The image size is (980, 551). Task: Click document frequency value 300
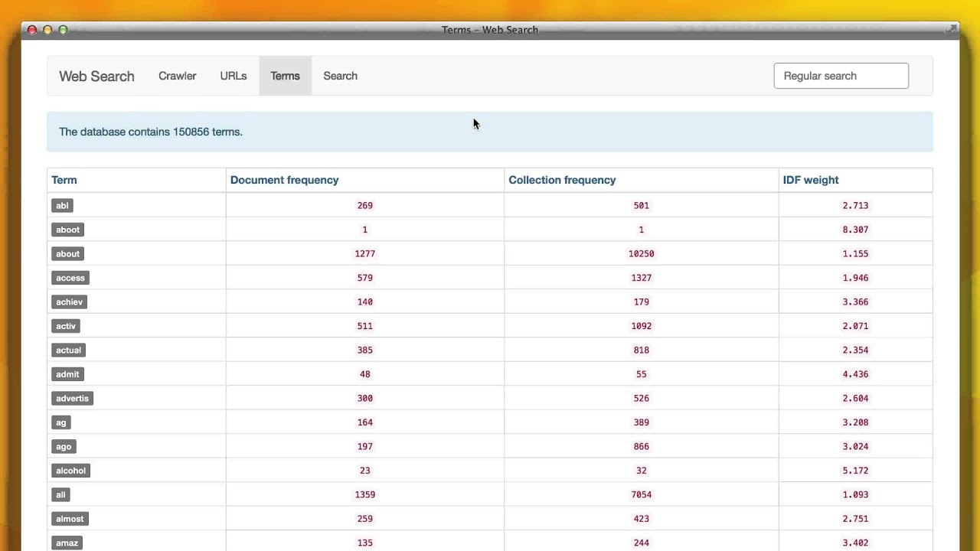click(x=364, y=398)
